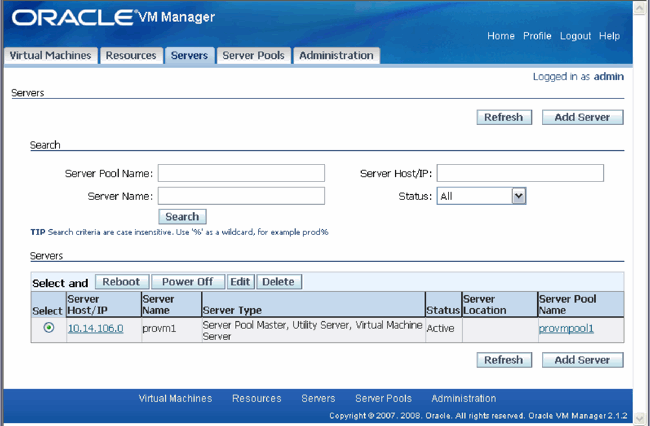Click Administration in the footer
Screen dimensions: 650x426
point(463,398)
